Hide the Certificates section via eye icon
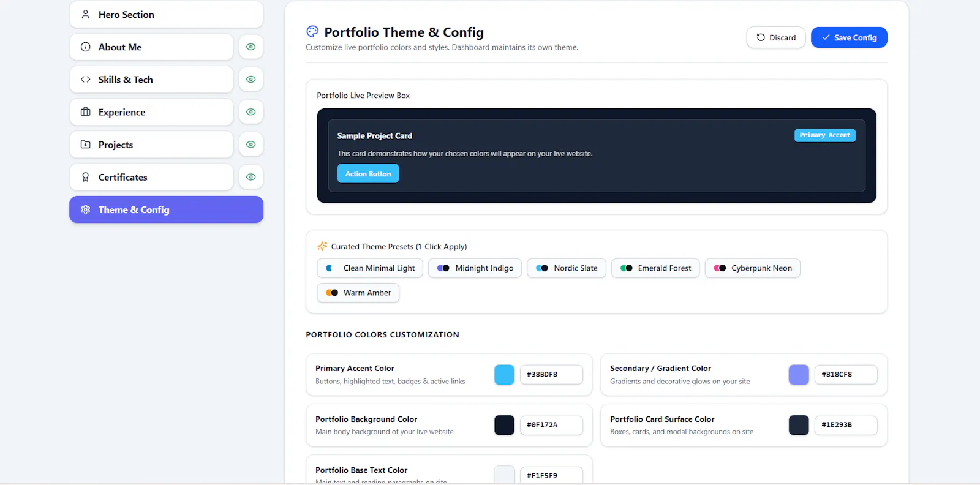980x485 pixels. click(x=251, y=177)
